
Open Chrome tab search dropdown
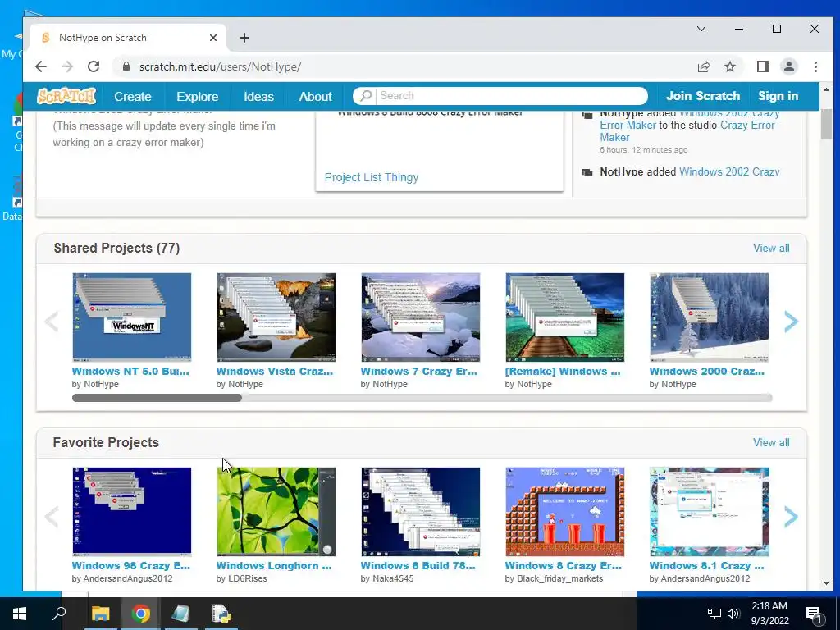[x=701, y=29]
